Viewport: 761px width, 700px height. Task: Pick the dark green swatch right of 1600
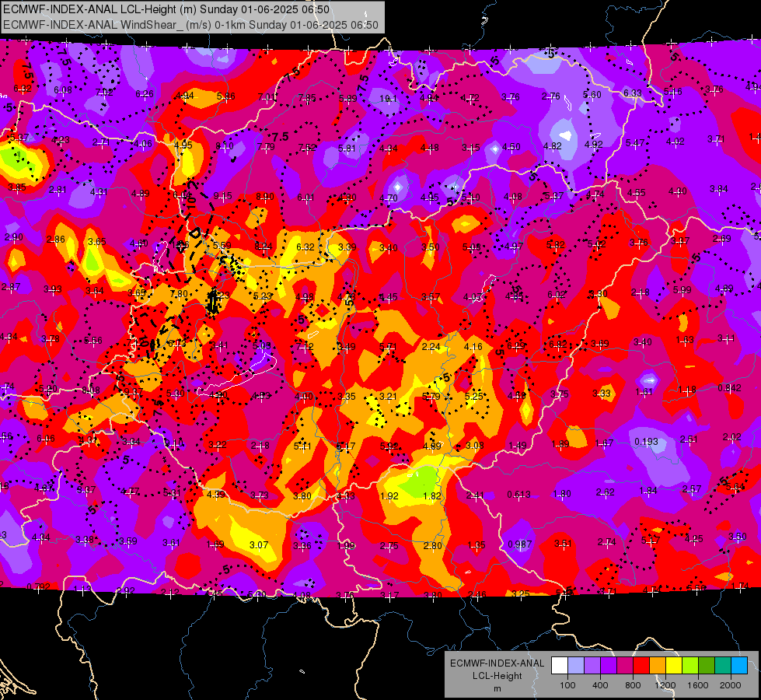pos(707,665)
